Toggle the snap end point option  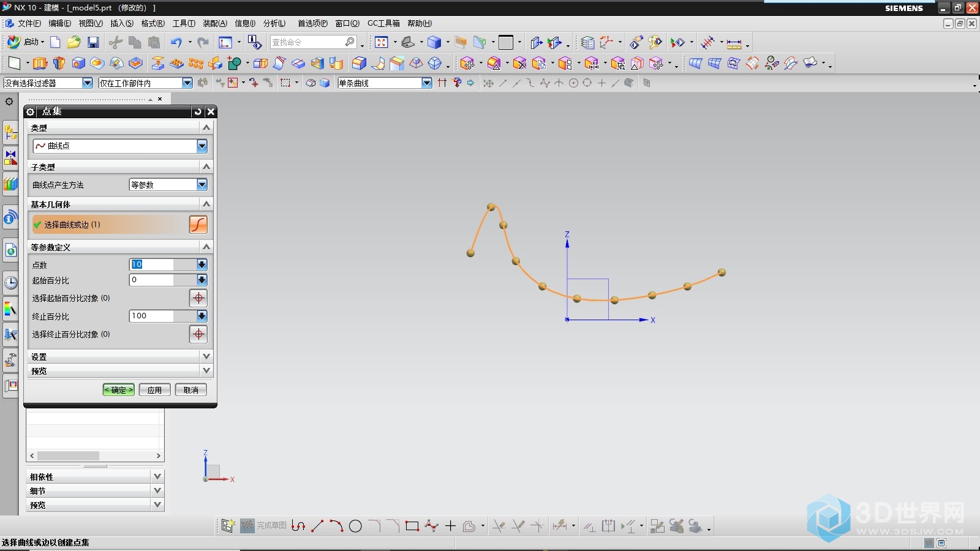(x=503, y=83)
